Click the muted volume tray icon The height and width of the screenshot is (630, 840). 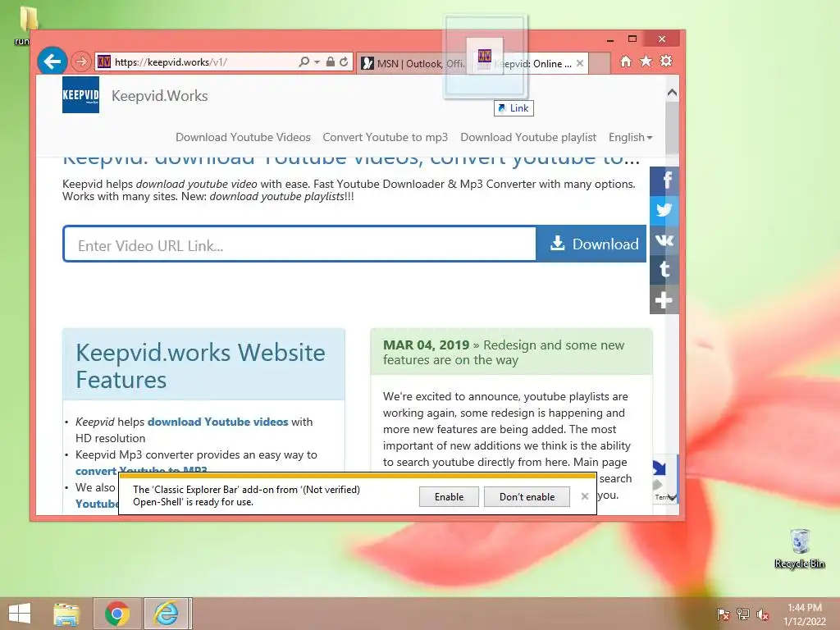(x=763, y=614)
